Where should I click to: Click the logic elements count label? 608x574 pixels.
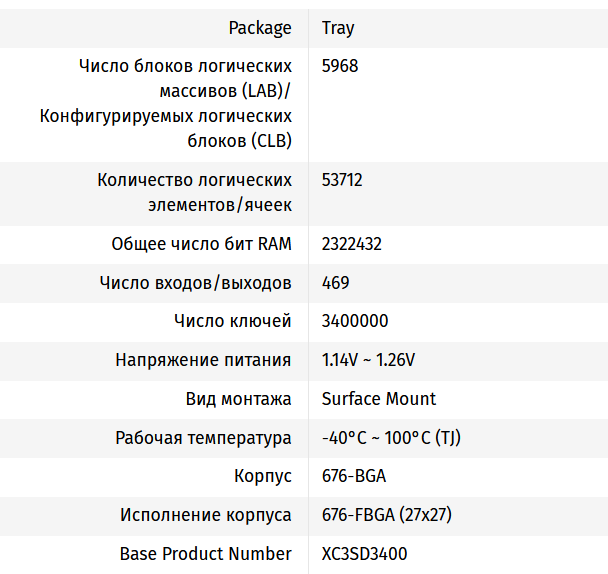pyautogui.click(x=195, y=193)
